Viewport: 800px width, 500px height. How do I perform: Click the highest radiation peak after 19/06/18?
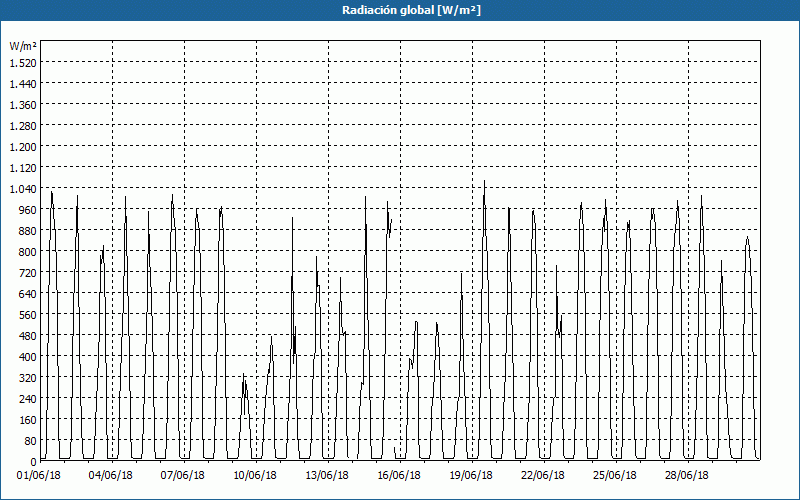coord(485,181)
